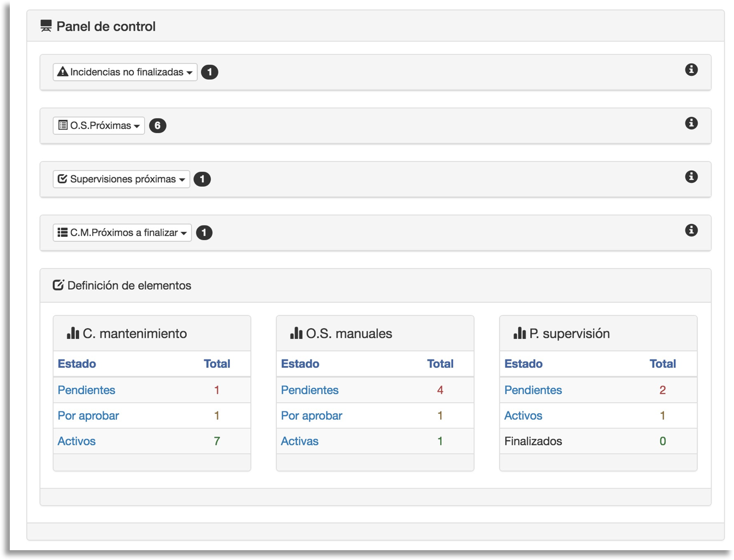Click bar chart icon beside C. mantenimiento

(73, 333)
